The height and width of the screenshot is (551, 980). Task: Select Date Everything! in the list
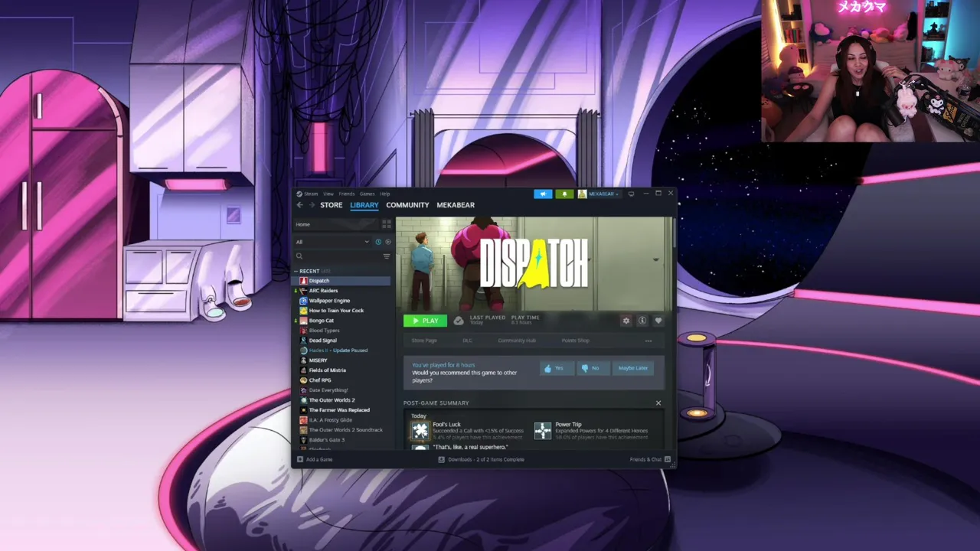click(x=341, y=390)
